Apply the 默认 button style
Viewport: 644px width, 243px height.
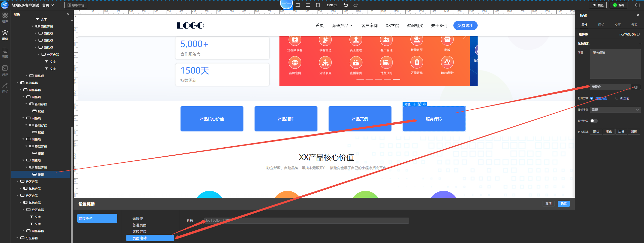pos(596,132)
